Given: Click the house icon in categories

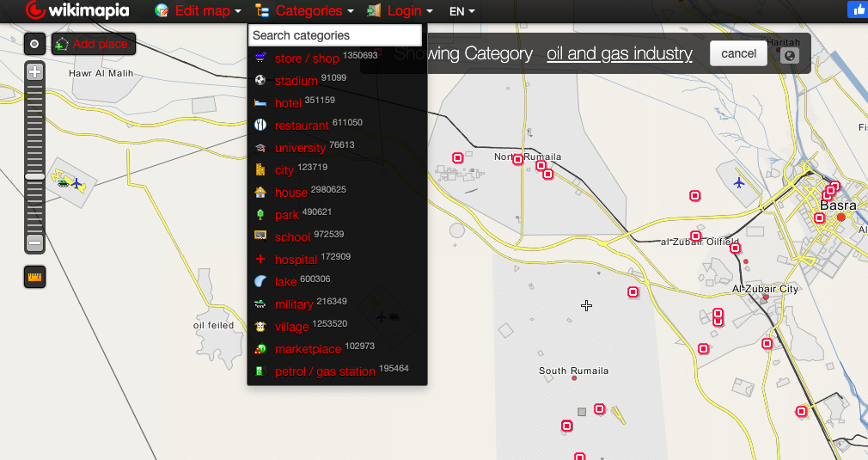Looking at the screenshot, I should (260, 192).
